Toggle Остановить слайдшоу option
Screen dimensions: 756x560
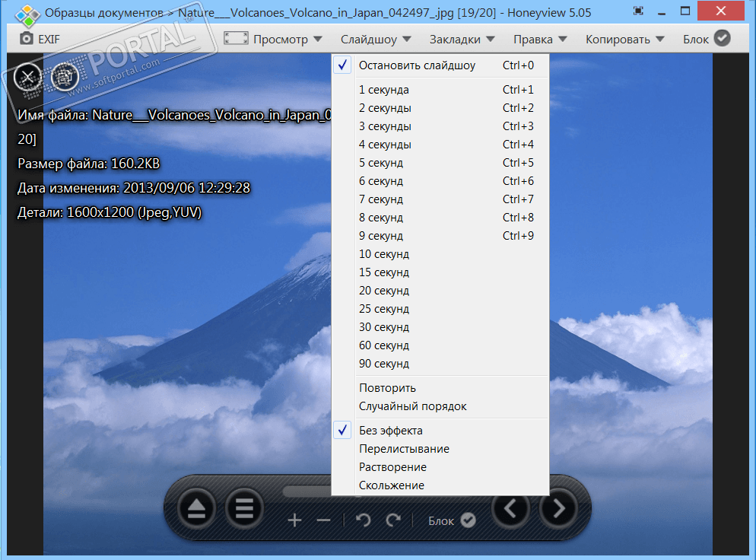[440, 65]
